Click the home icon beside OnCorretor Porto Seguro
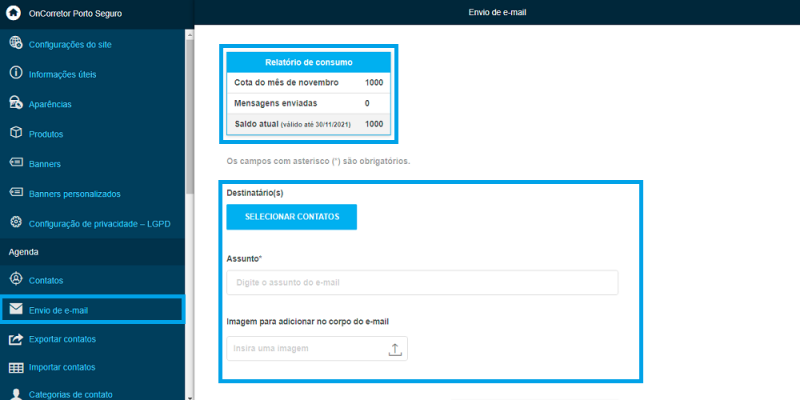The image size is (800, 400). coord(13,13)
